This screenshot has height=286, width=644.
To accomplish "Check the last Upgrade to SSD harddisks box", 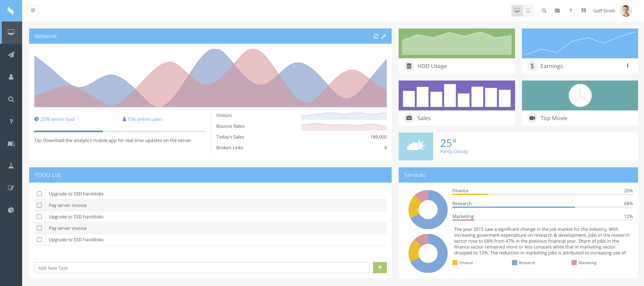I will 39,239.
